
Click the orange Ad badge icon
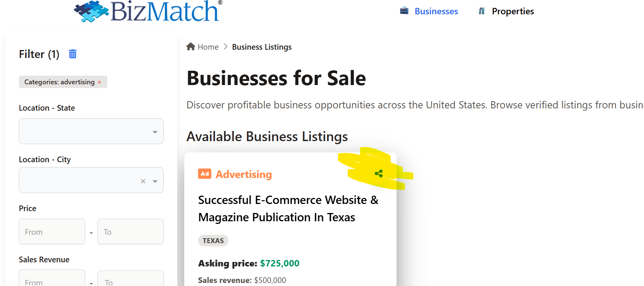[205, 174]
